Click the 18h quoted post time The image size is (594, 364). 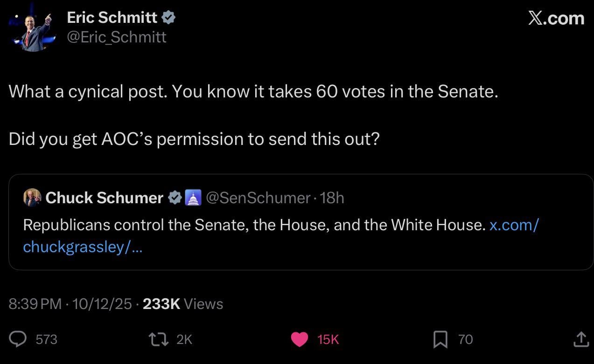[332, 198]
